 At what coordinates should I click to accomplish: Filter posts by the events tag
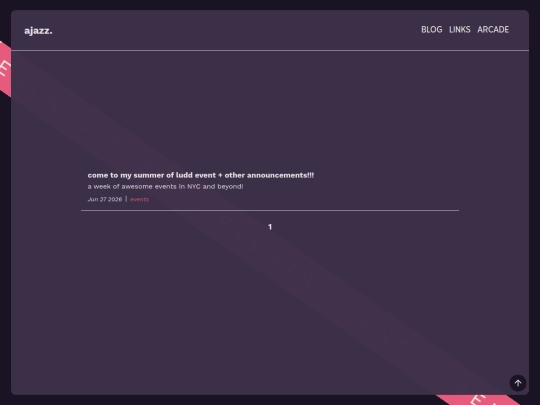139,199
